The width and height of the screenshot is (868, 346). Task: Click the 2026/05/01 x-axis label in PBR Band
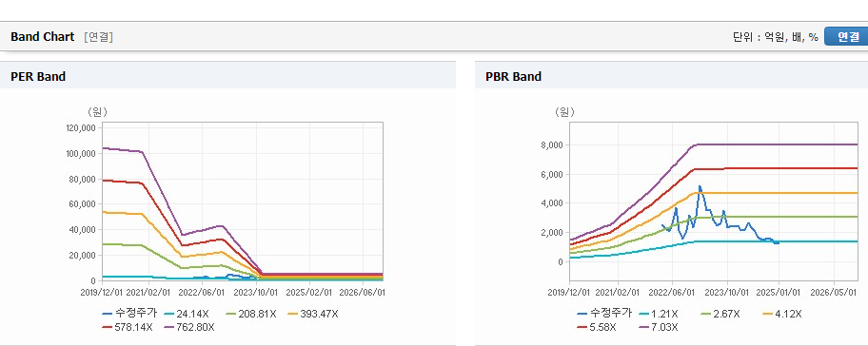pos(833,292)
